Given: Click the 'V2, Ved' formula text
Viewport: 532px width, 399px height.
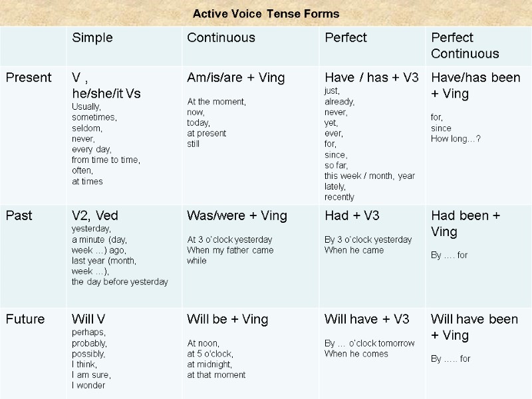Looking at the screenshot, I should point(95,216).
